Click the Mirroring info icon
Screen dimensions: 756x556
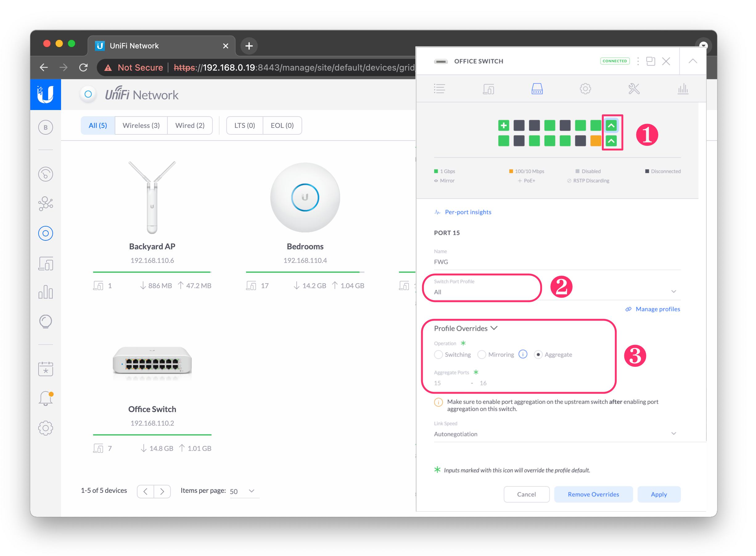[523, 354]
